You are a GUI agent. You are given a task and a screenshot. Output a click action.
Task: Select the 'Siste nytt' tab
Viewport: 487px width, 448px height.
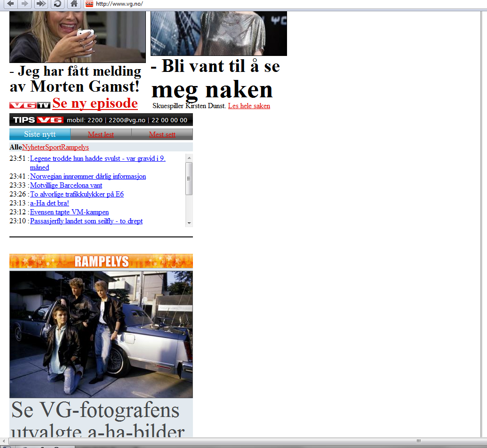[x=40, y=134]
